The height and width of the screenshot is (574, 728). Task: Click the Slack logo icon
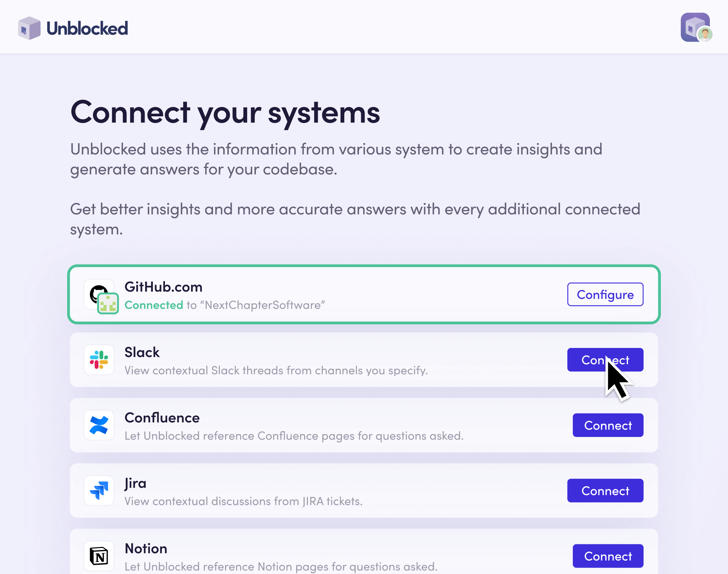[99, 360]
